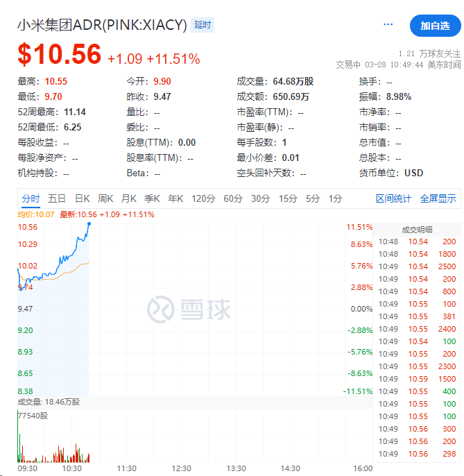
Task: Select the 15分 interval tab
Action: pos(288,199)
